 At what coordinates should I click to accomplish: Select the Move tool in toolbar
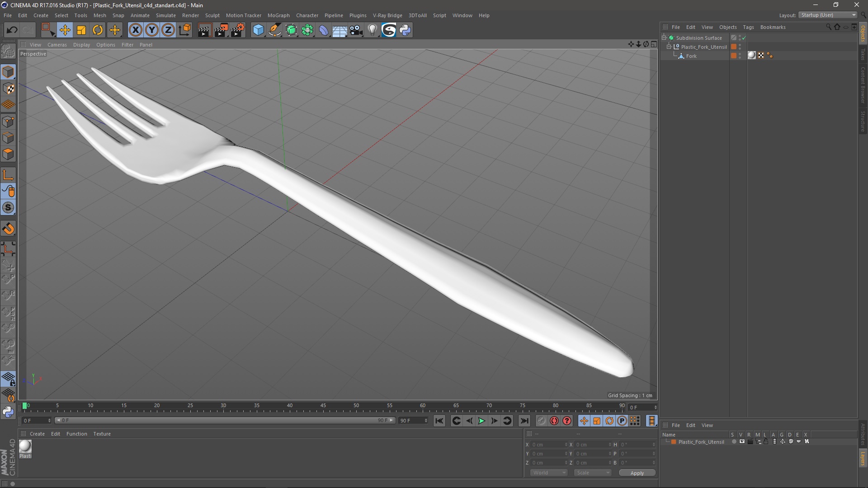pyautogui.click(x=65, y=30)
